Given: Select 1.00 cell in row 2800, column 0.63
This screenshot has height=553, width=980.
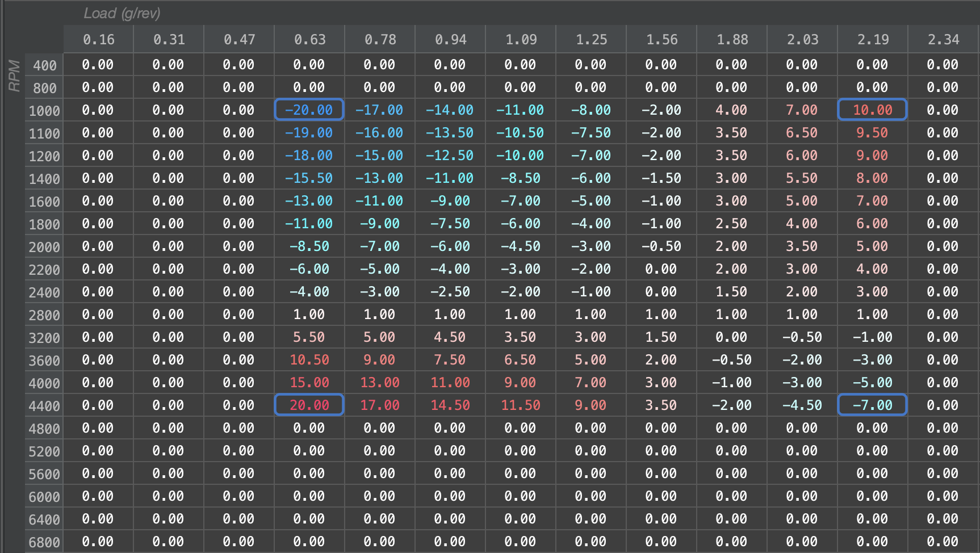Looking at the screenshot, I should click(x=309, y=314).
